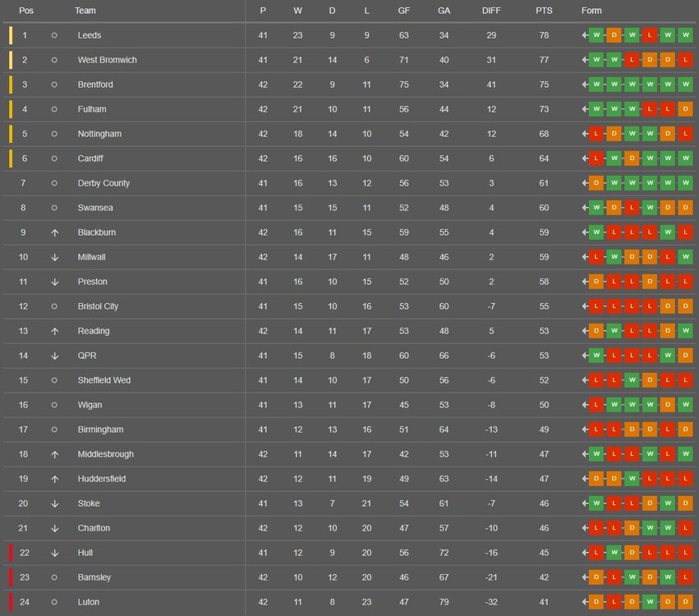The width and height of the screenshot is (699, 616).
Task: Click the down arrow beside Hull
Action: pyautogui.click(x=54, y=553)
